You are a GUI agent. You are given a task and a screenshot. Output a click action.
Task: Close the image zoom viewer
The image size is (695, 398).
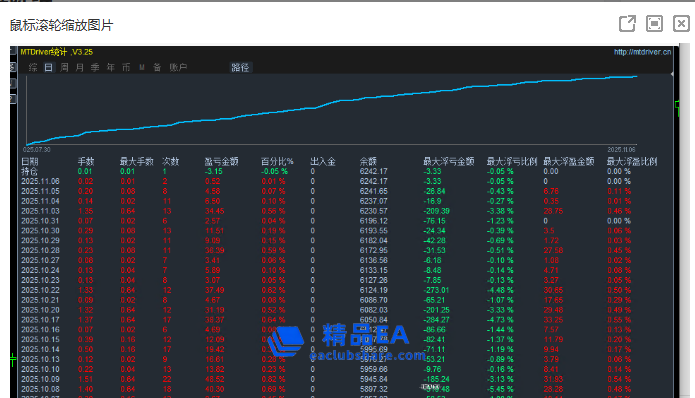point(681,23)
